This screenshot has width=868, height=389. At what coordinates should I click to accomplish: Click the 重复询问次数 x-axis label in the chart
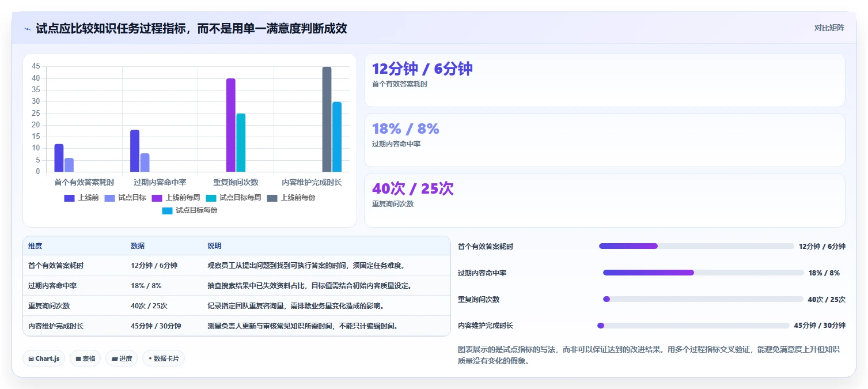tap(236, 182)
